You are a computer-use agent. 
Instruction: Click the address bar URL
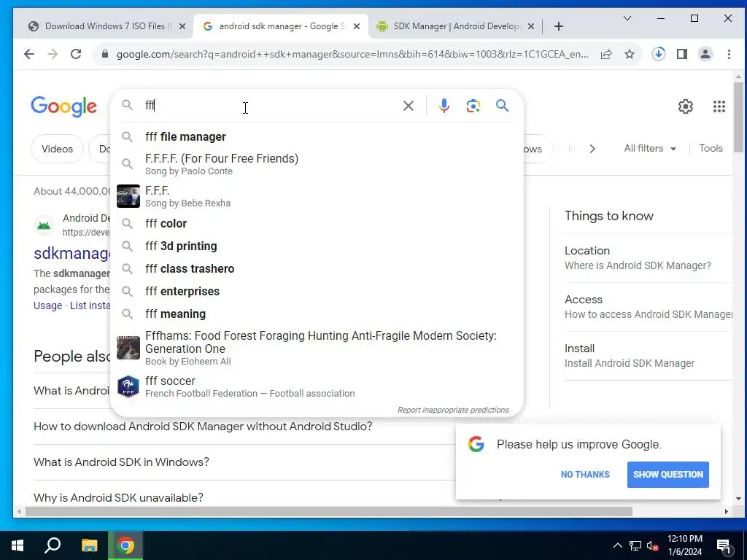352,54
